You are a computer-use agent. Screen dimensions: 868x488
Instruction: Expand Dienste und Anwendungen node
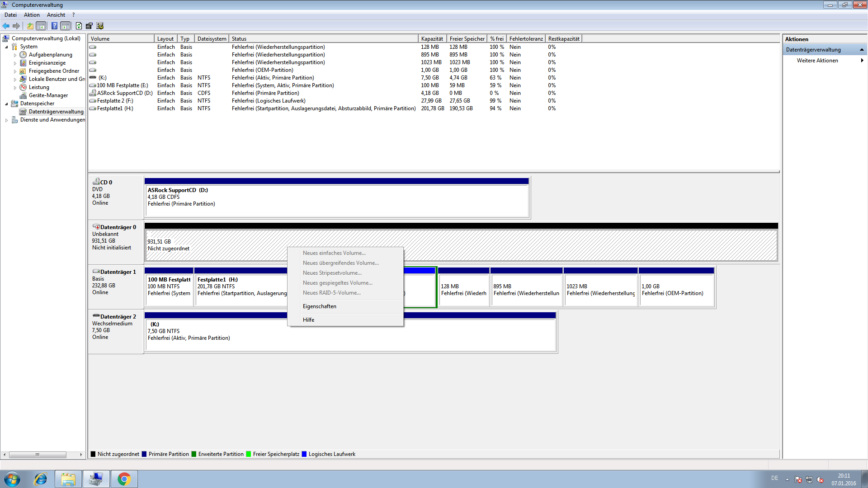point(7,120)
